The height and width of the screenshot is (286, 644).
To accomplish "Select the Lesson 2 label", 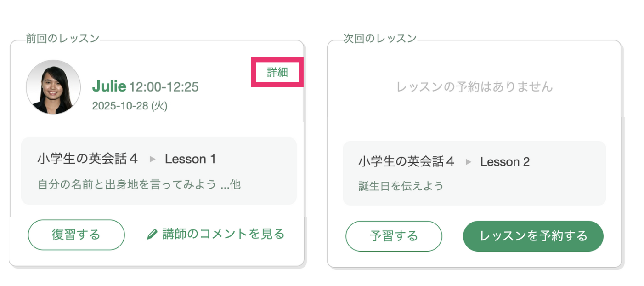I will (x=505, y=162).
